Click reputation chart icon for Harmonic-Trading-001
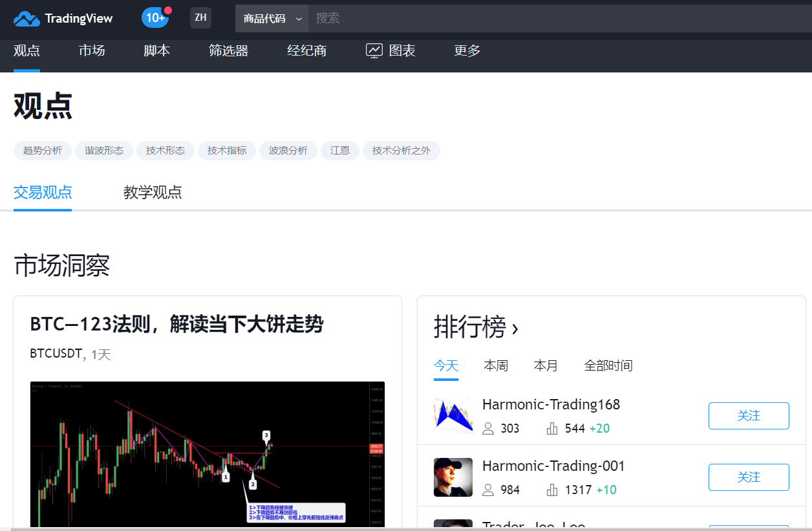 coord(552,490)
